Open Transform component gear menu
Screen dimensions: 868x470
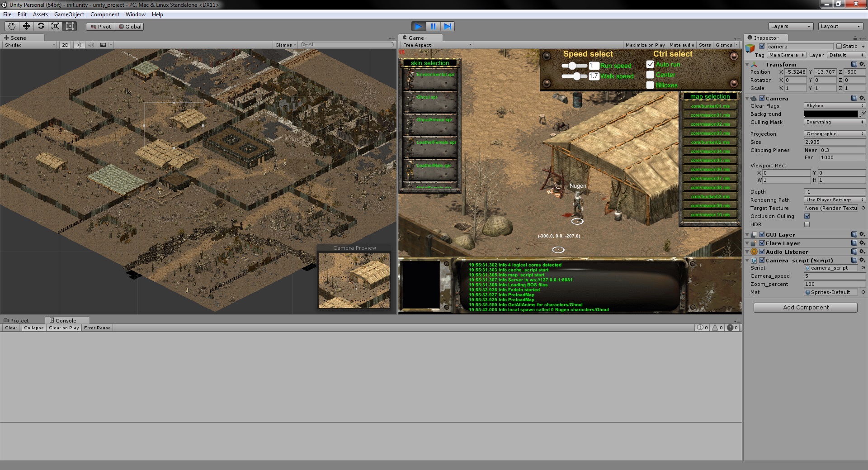pos(862,64)
